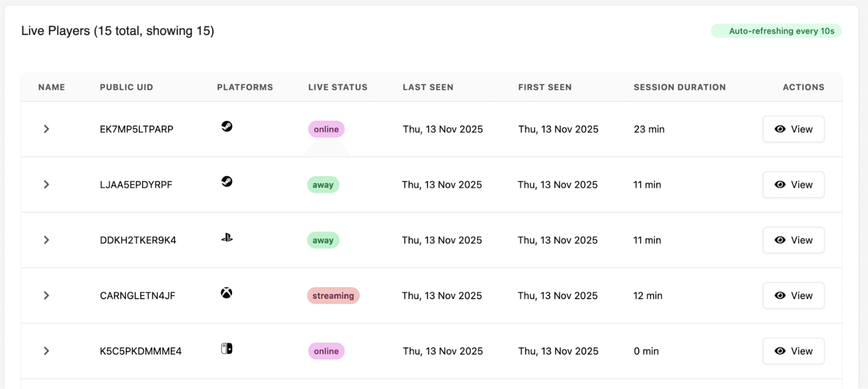The width and height of the screenshot is (868, 389).
Task: Click the Live Status column header
Action: coord(338,87)
